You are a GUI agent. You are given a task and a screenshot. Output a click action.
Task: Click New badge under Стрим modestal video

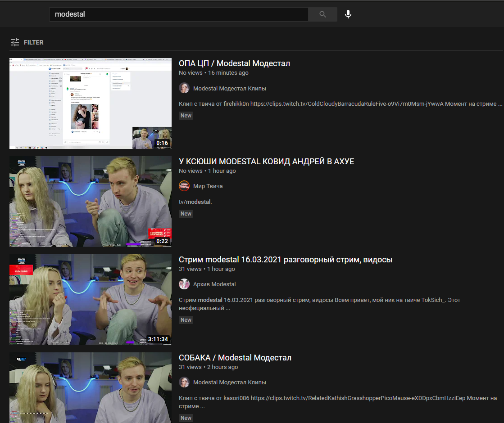(x=186, y=320)
